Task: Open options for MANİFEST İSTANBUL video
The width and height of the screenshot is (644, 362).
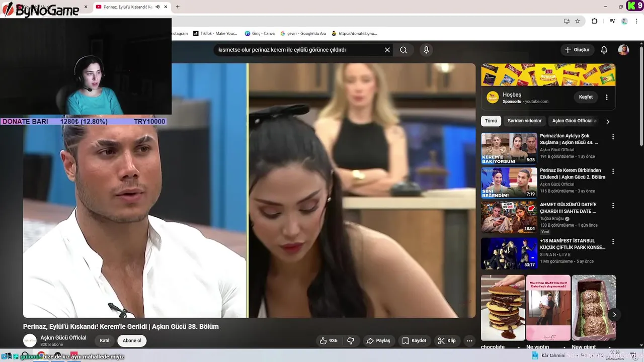Action: tap(613, 242)
